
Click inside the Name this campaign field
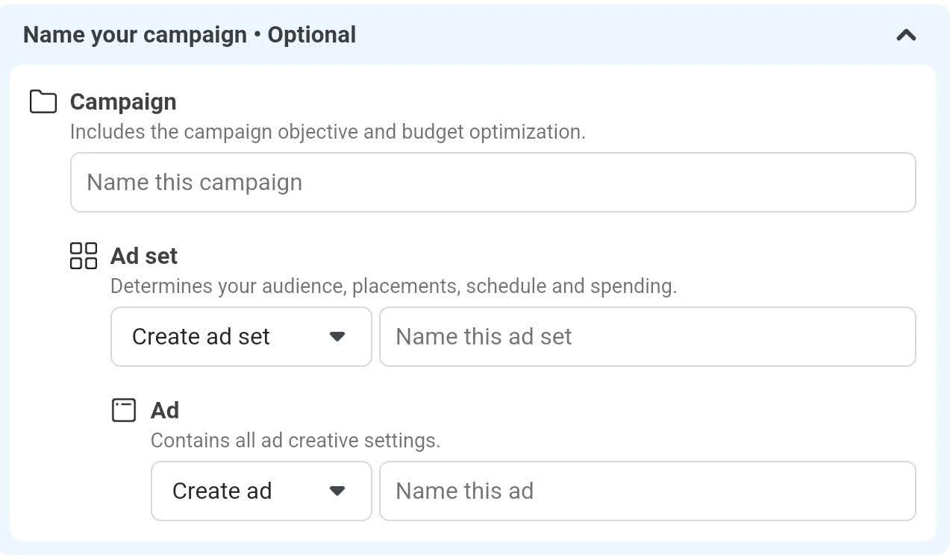(493, 182)
